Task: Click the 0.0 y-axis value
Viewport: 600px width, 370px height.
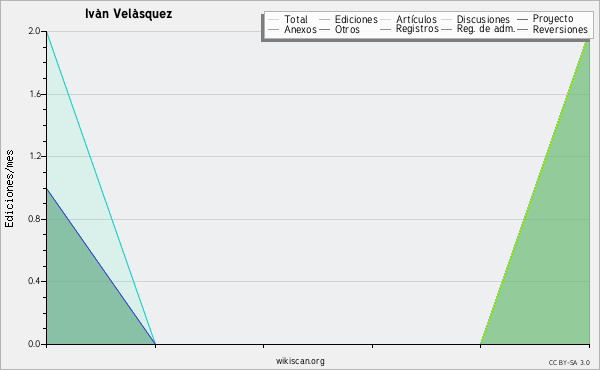Action: point(34,344)
